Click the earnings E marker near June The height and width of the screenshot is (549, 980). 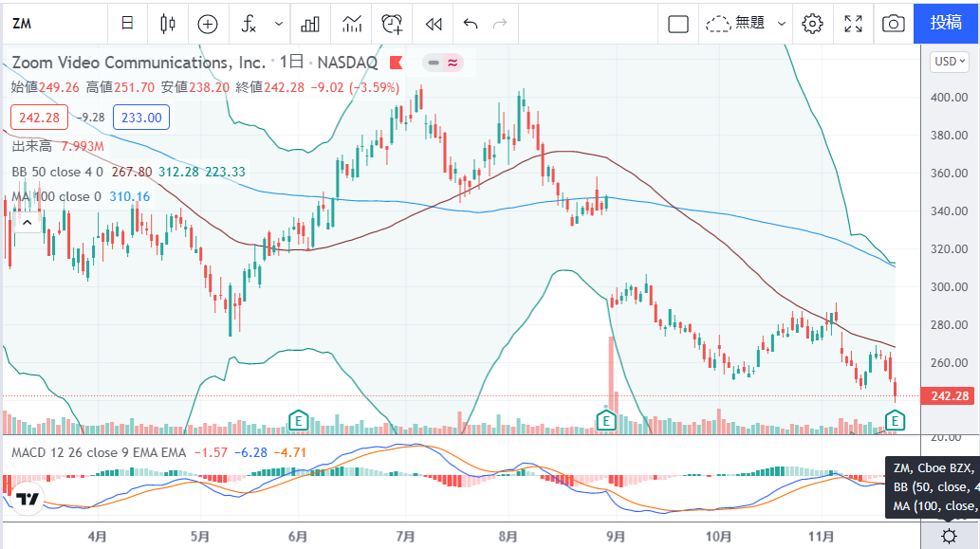coord(298,421)
